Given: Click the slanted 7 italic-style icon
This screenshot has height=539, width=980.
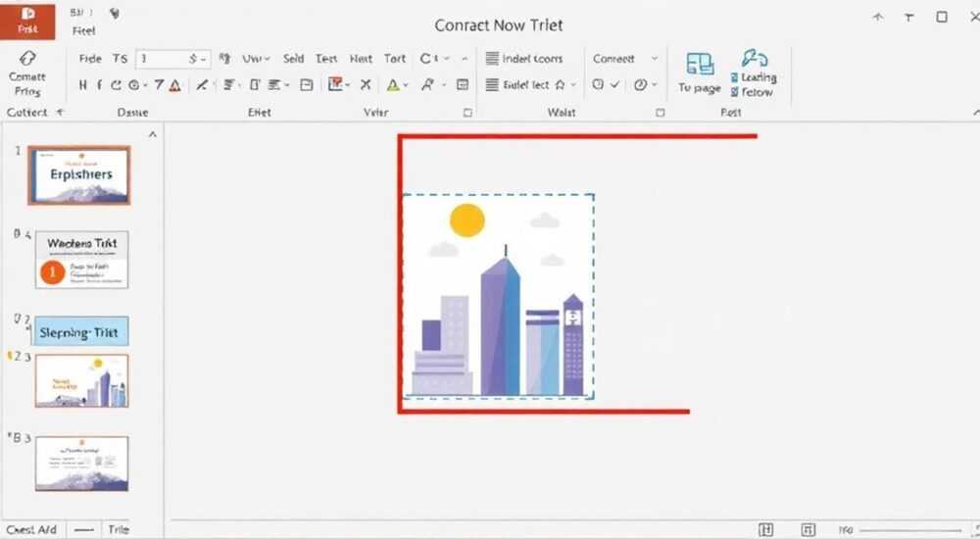Looking at the screenshot, I should coord(159,85).
